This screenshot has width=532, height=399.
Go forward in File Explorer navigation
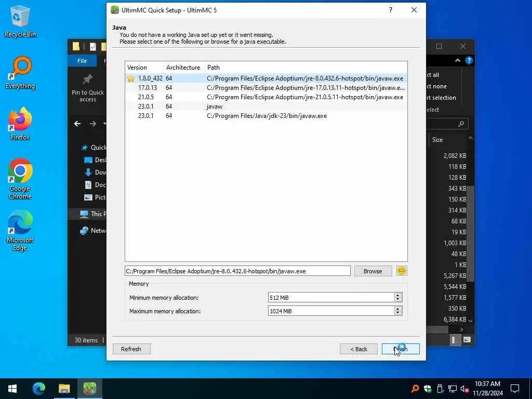coord(92,124)
